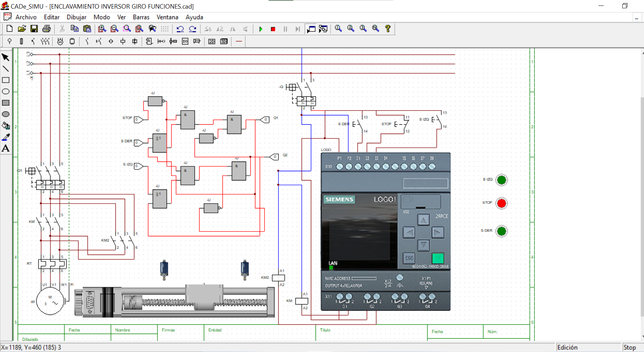
Task: Select the motors component library icon
Action: [60, 42]
